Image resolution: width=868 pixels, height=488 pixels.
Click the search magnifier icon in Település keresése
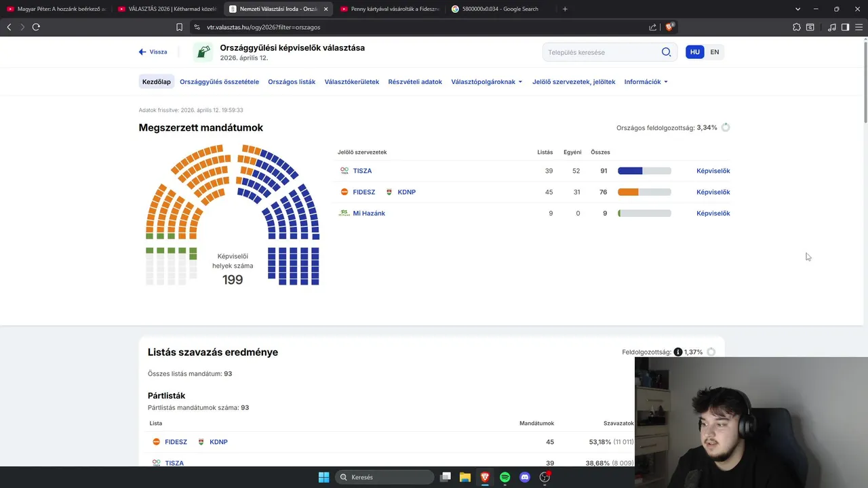(x=666, y=52)
